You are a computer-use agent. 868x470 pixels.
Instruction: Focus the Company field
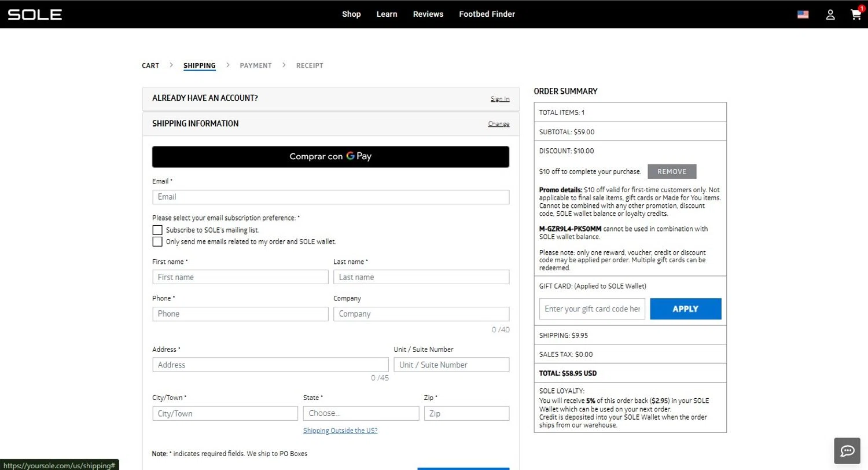(x=421, y=314)
